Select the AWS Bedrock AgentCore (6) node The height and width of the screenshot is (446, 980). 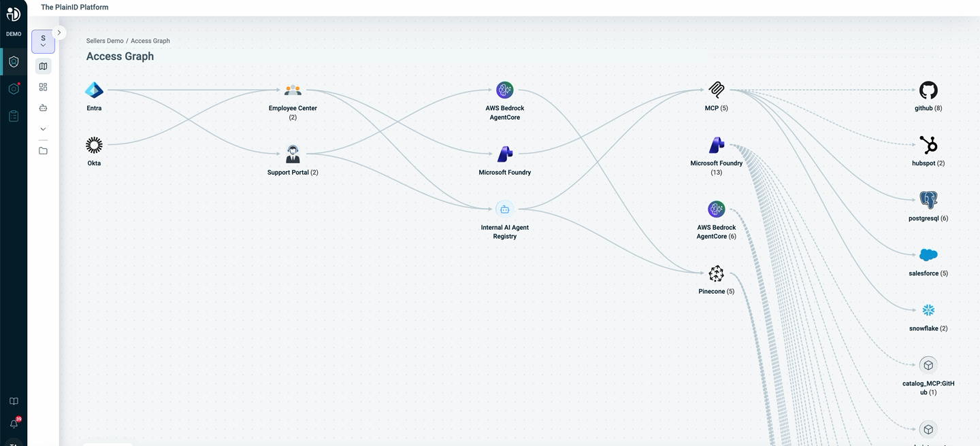click(716, 209)
